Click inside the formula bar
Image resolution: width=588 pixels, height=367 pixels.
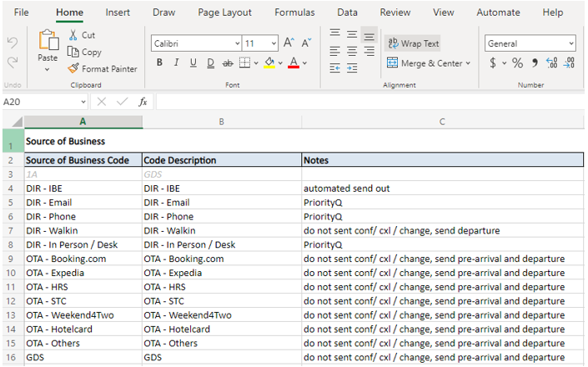tap(369, 102)
